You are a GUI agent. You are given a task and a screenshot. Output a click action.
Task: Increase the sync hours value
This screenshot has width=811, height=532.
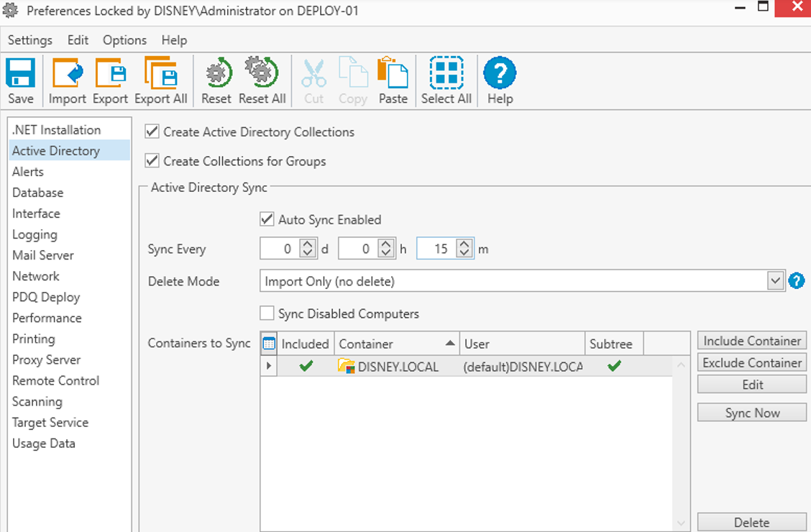[x=386, y=244]
